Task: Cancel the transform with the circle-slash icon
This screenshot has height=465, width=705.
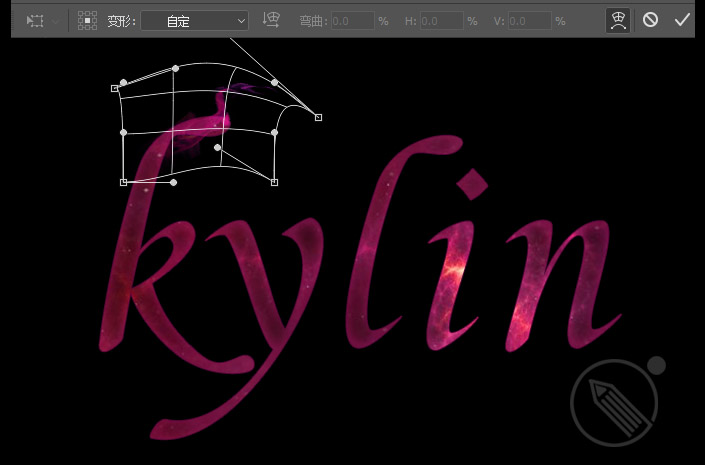Action: click(650, 20)
